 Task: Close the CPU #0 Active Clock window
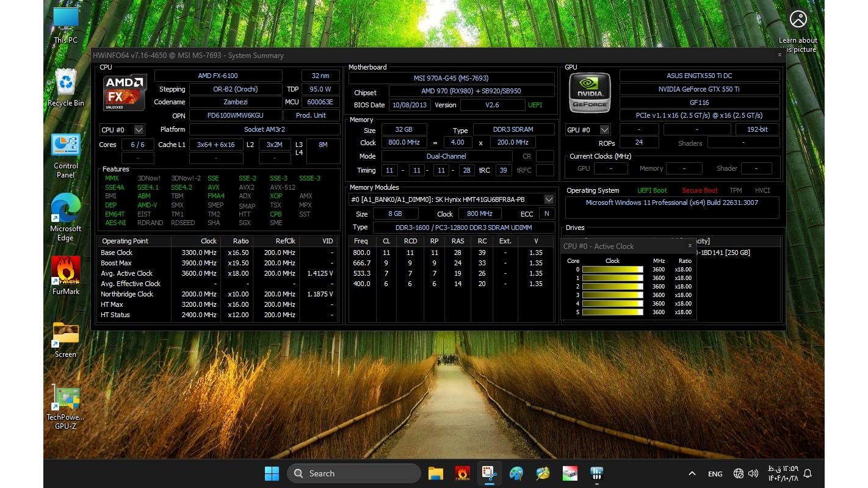(x=690, y=246)
